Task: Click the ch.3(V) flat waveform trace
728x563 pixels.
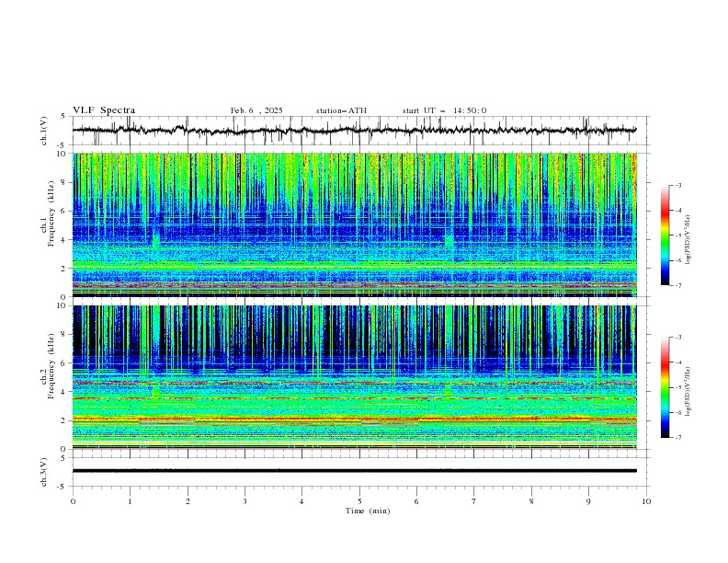Action: click(x=354, y=471)
